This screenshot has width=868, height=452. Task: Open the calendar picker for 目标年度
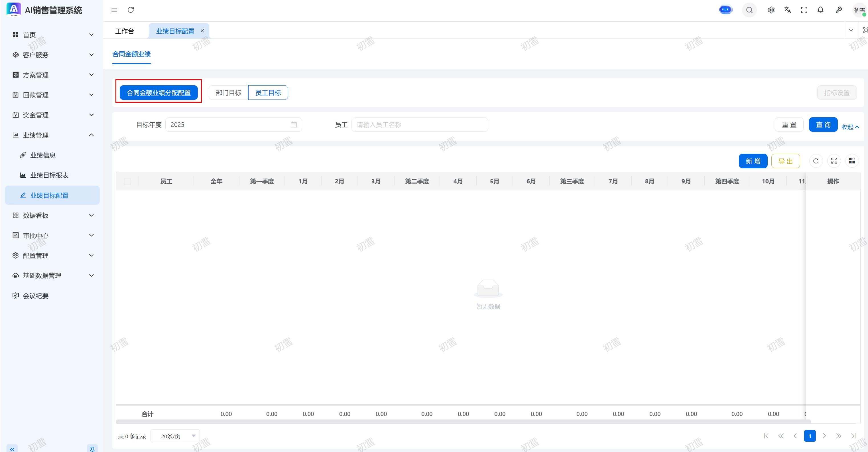[x=294, y=125]
